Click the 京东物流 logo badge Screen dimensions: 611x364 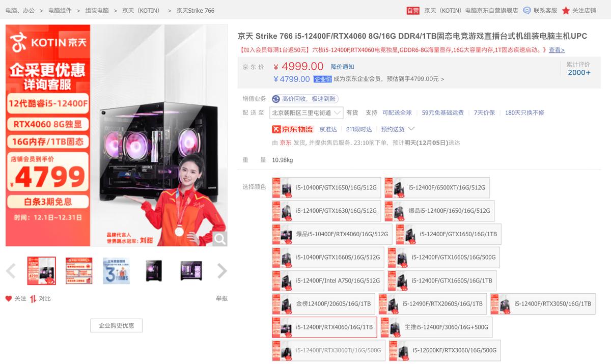click(293, 129)
